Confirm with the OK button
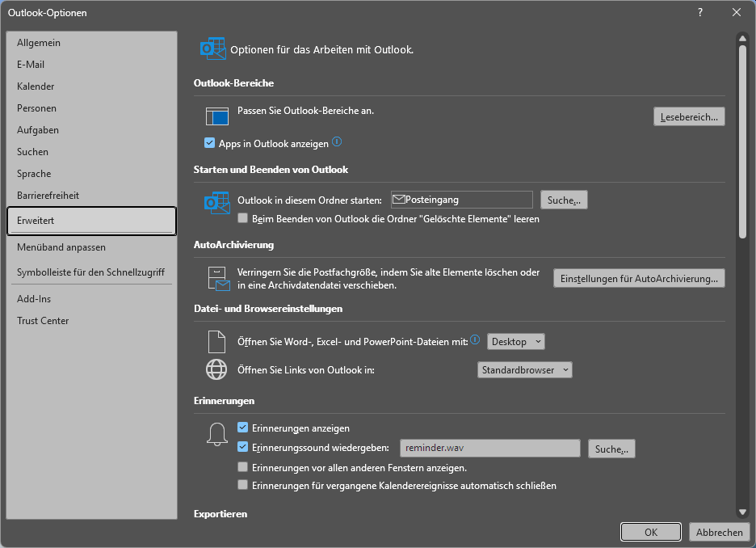756x548 pixels. pos(651,532)
